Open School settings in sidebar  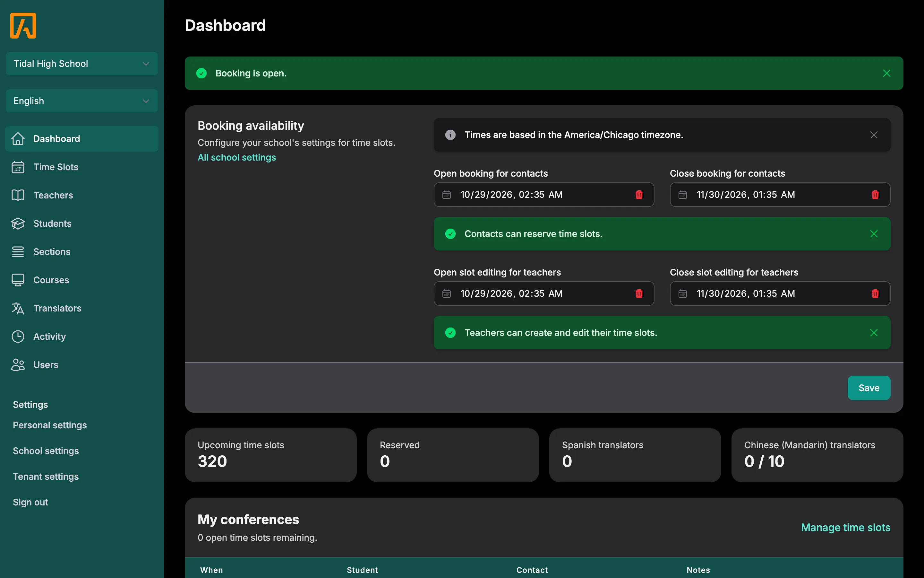(x=46, y=451)
